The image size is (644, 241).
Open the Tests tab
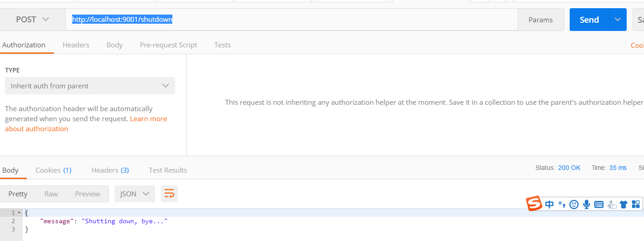(x=223, y=45)
